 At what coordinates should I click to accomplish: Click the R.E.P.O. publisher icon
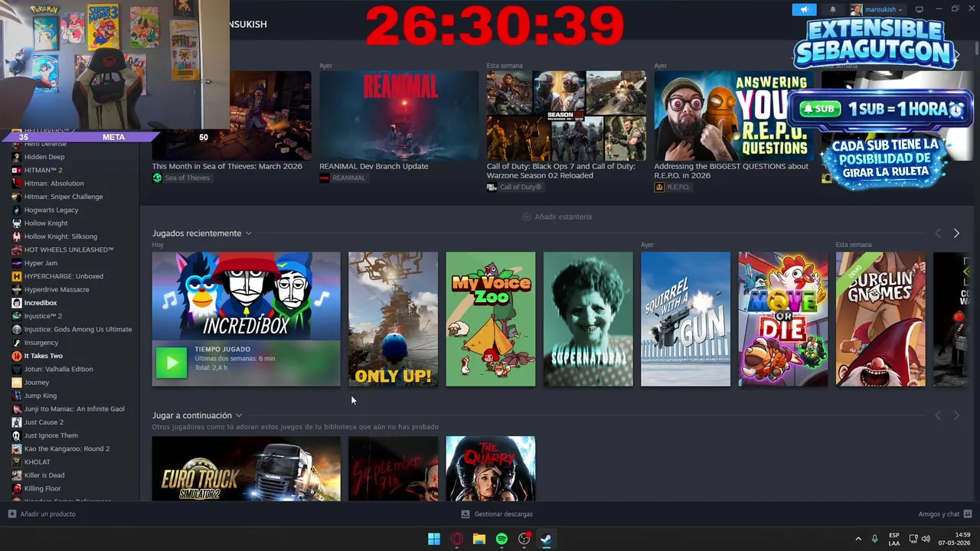[x=659, y=187]
